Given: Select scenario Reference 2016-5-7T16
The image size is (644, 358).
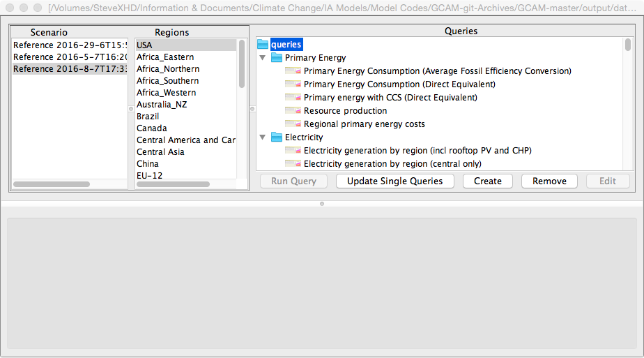Looking at the screenshot, I should (70, 57).
